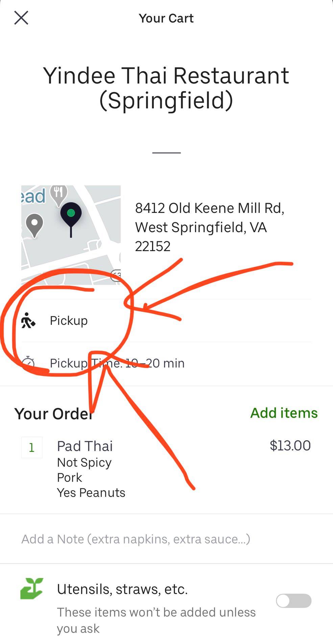333x644 pixels.
Task: Tap the route 63 badge on map
Action: [116, 275]
